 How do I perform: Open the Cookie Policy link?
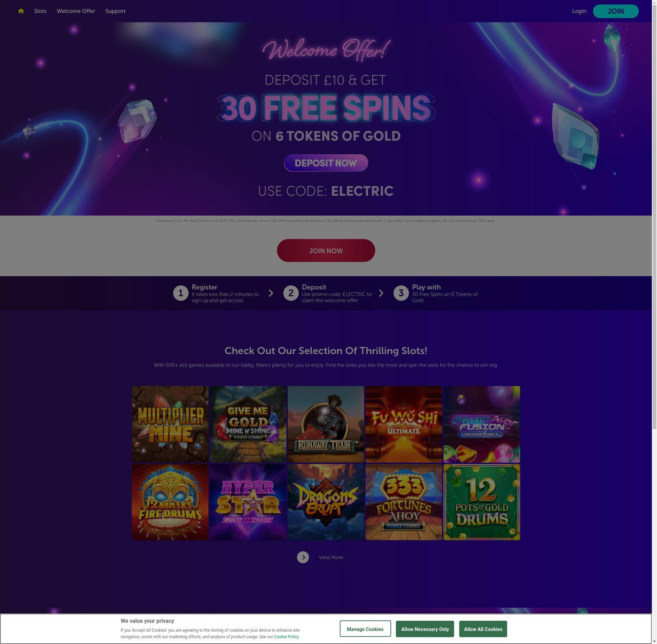click(x=286, y=636)
